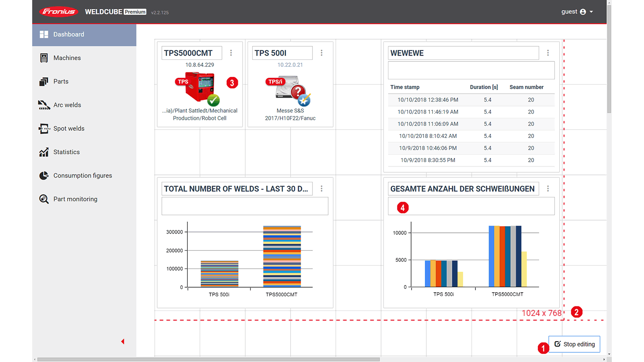644x362 pixels.
Task: Open Arc welds via its icon
Action: click(x=44, y=105)
